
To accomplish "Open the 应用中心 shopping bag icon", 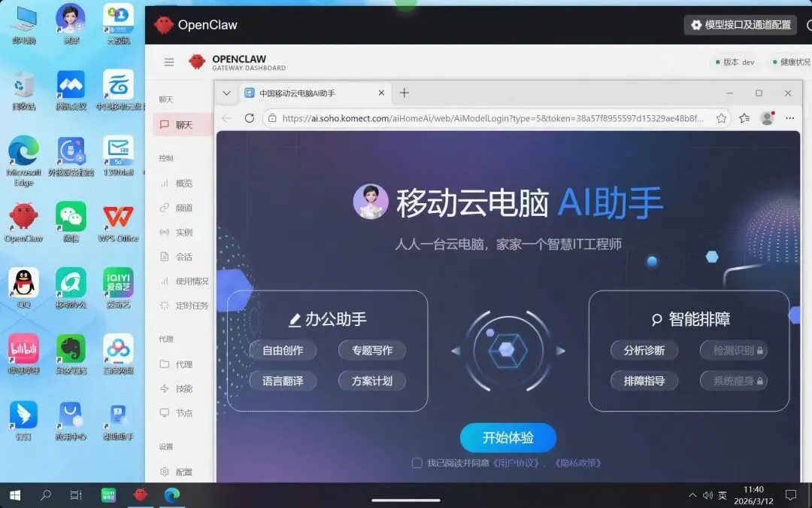I will point(71,420).
